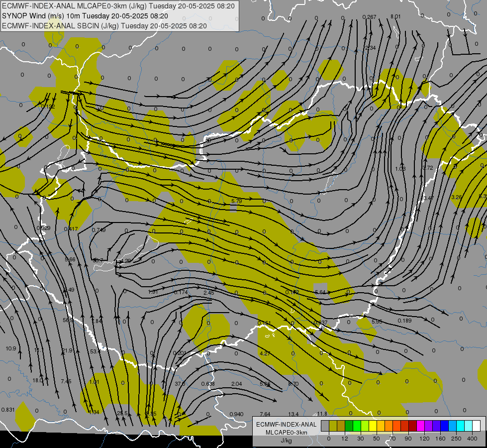Click the 0.151 value on the map
Image resolution: width=487 pixels, height=448 pixels.
[x=264, y=323]
